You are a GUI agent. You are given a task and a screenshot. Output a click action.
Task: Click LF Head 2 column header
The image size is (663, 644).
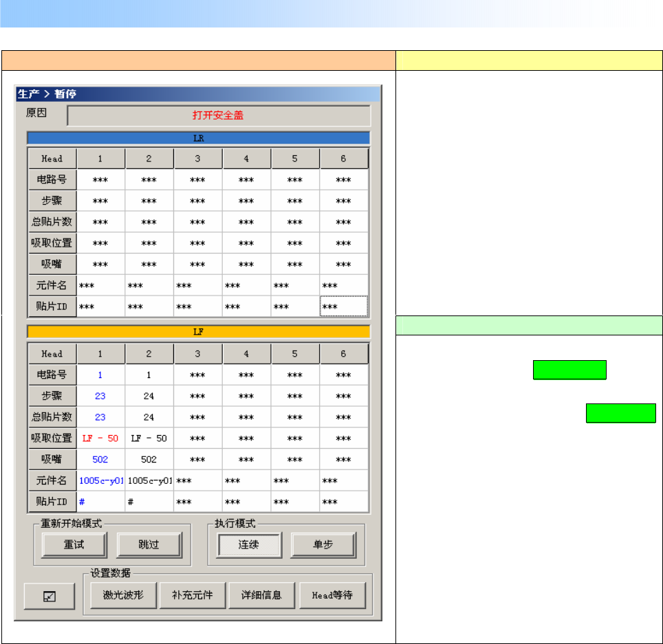pos(149,354)
